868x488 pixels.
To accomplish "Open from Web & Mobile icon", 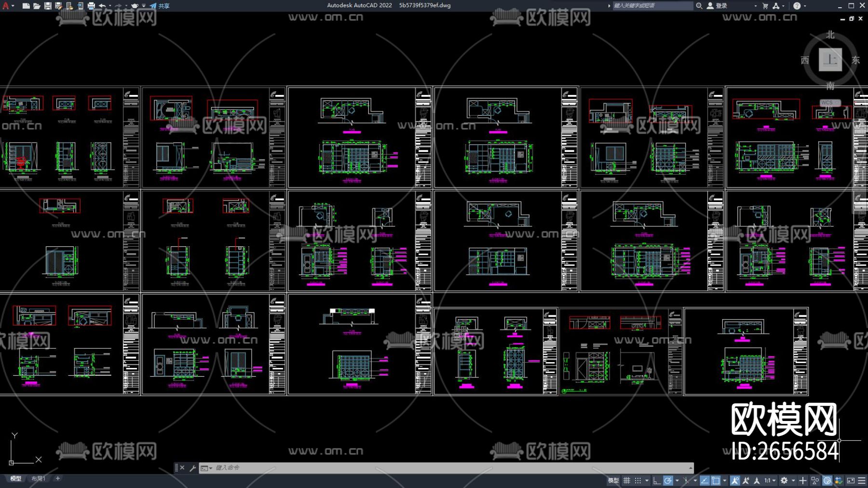I will click(69, 6).
